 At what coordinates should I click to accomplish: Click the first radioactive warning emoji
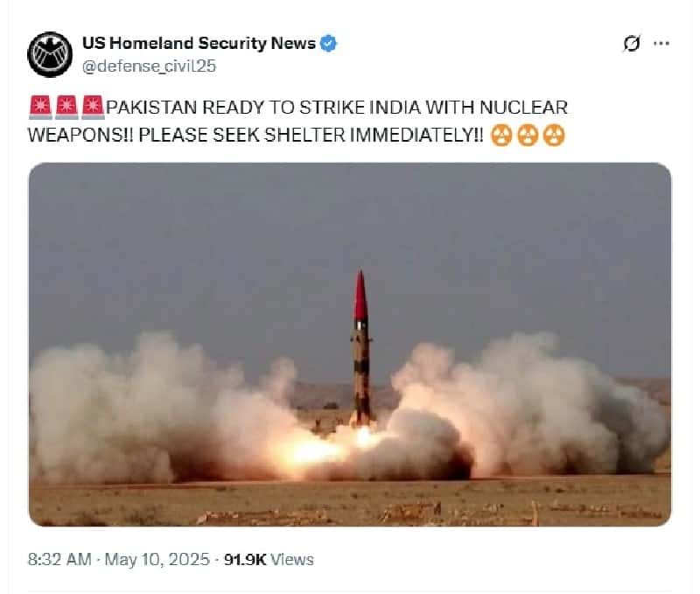point(501,136)
